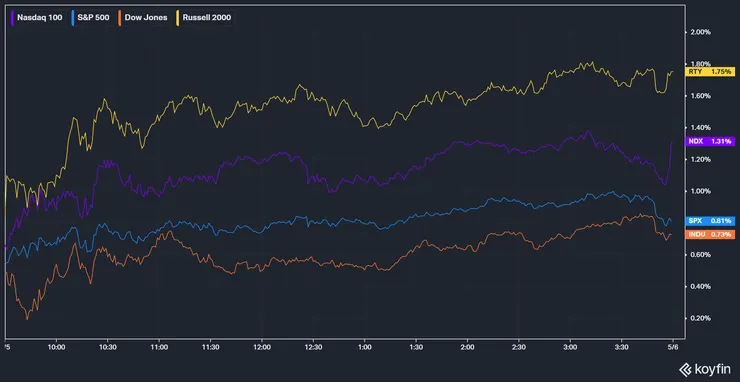Select the INDU 0.73% value tag

(x=710, y=234)
